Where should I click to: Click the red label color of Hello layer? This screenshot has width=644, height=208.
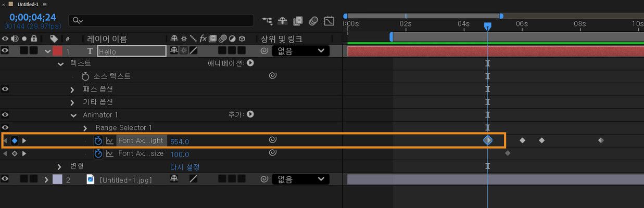57,51
